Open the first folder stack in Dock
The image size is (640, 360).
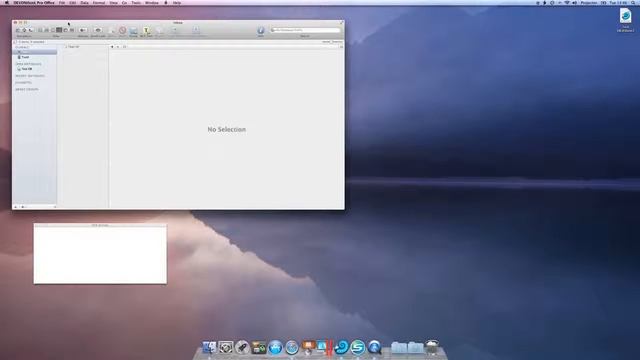(399, 347)
